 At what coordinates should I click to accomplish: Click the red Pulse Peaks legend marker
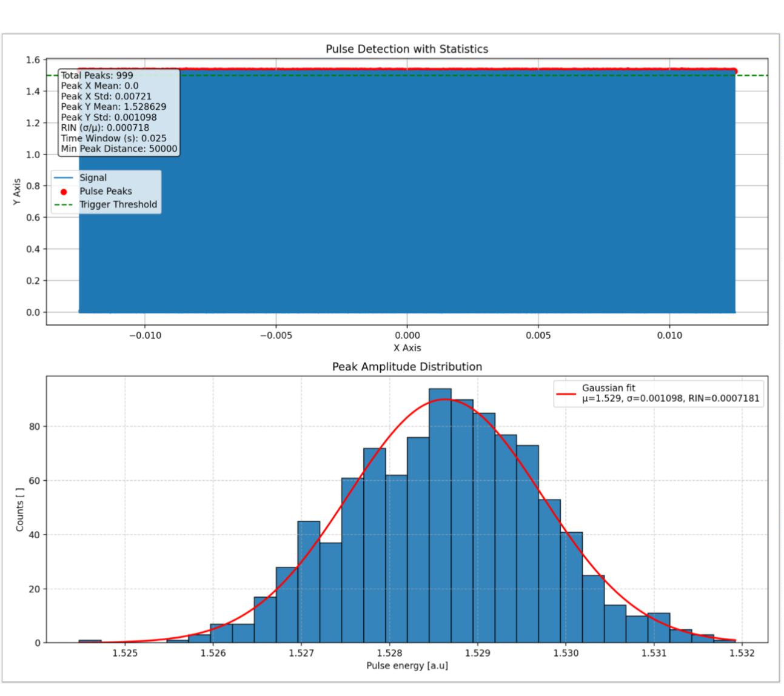tap(64, 192)
